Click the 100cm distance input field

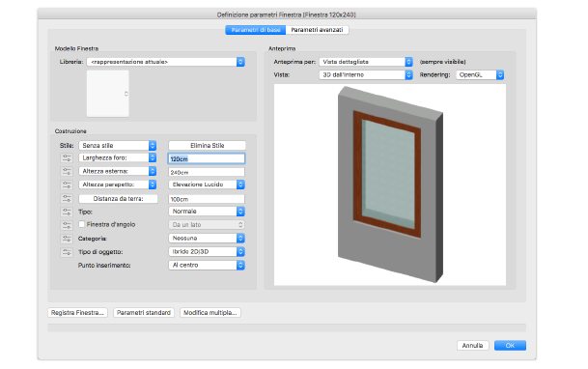(207, 199)
